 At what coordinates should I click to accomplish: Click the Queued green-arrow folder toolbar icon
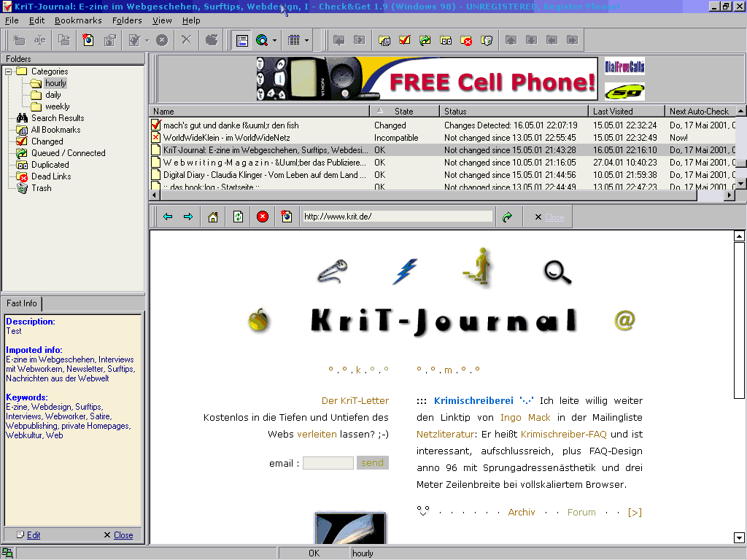coord(425,41)
